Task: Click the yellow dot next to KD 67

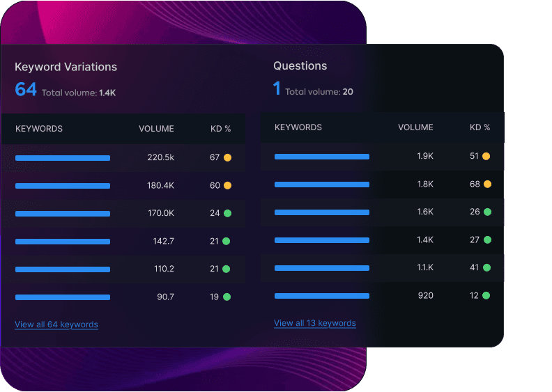Action: click(227, 158)
